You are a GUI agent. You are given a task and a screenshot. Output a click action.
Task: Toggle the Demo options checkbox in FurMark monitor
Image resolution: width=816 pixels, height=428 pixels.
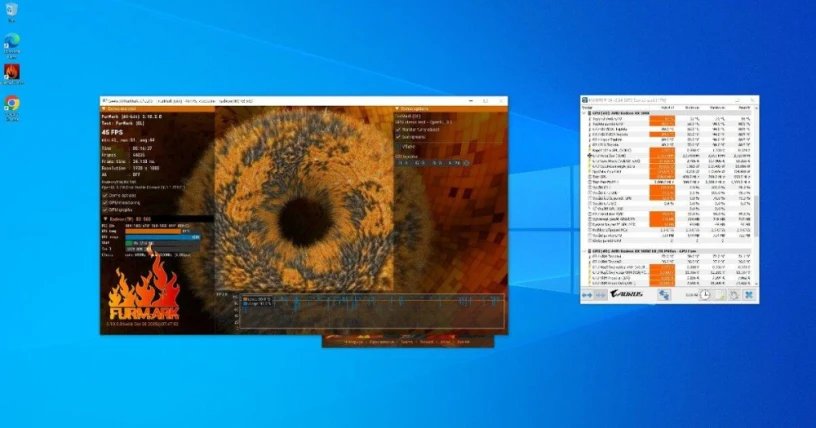point(106,195)
